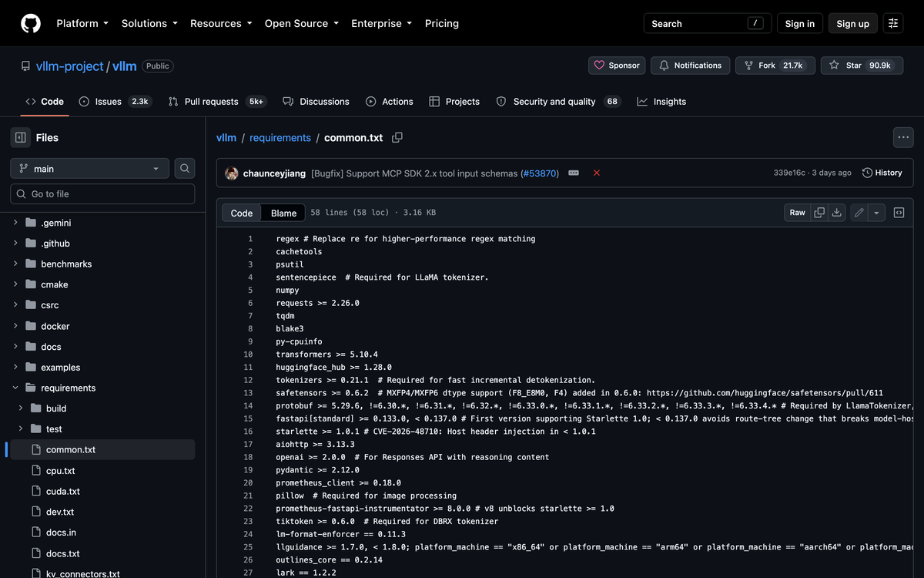924x578 pixels.
Task: Open requirements breadcrumb link
Action: (x=280, y=137)
